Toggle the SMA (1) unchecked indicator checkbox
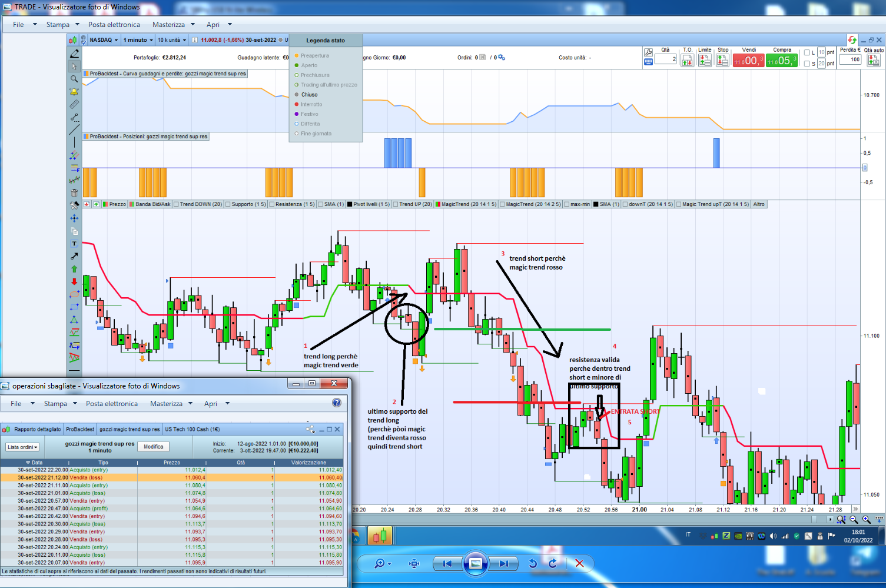Image resolution: width=886 pixels, height=588 pixels. point(321,204)
